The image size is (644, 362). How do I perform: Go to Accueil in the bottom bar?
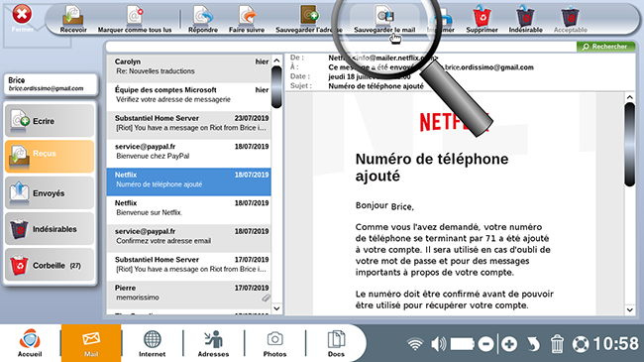point(30,343)
